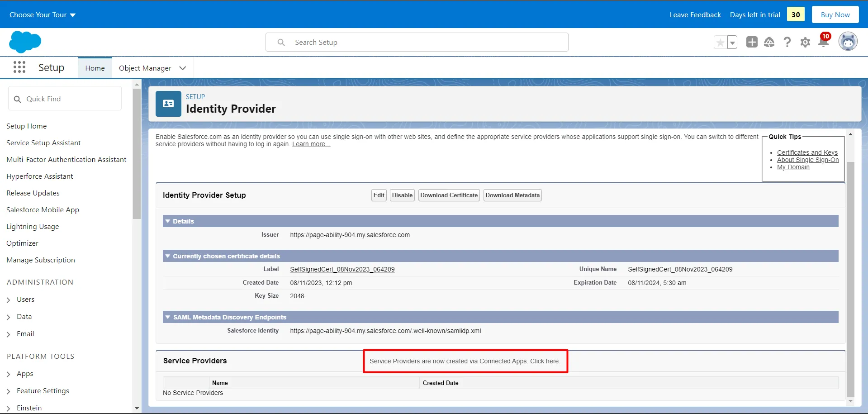Screen dimensions: 868x414
Task: Open the favorites list dropdown arrow
Action: pos(732,43)
